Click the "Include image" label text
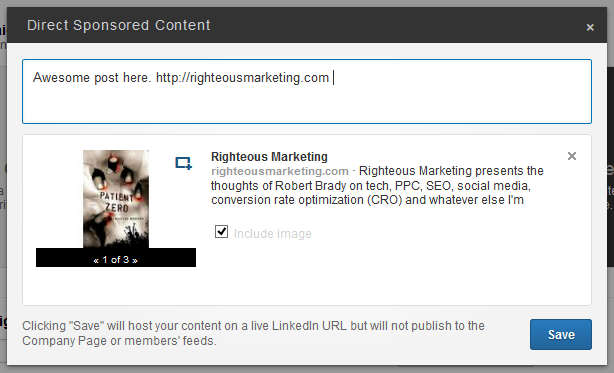614x373 pixels. 273,234
